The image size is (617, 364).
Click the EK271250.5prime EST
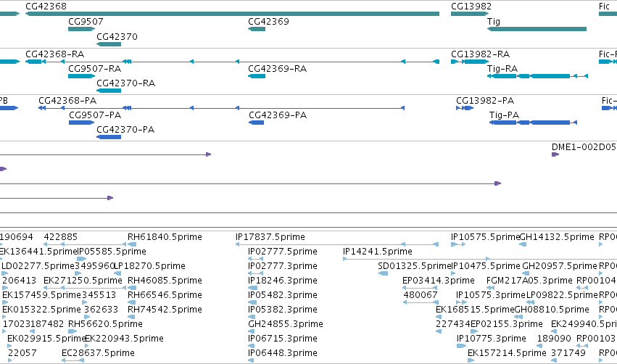tap(84, 288)
